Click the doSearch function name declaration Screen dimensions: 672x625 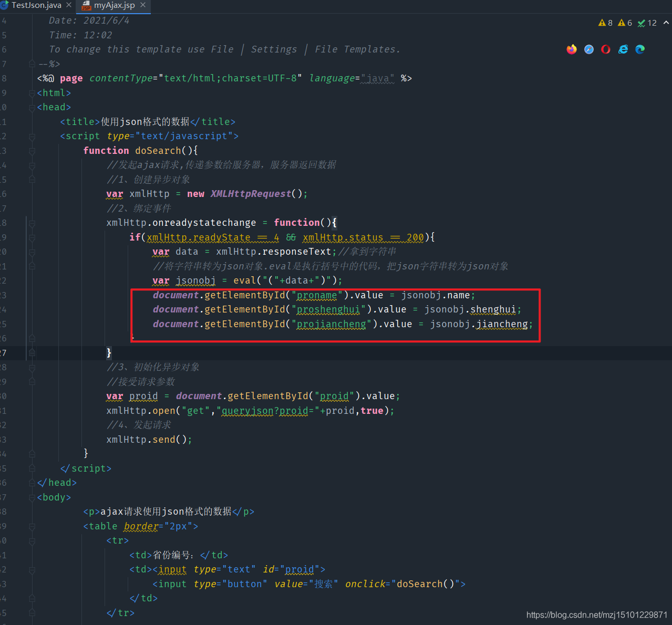click(158, 151)
